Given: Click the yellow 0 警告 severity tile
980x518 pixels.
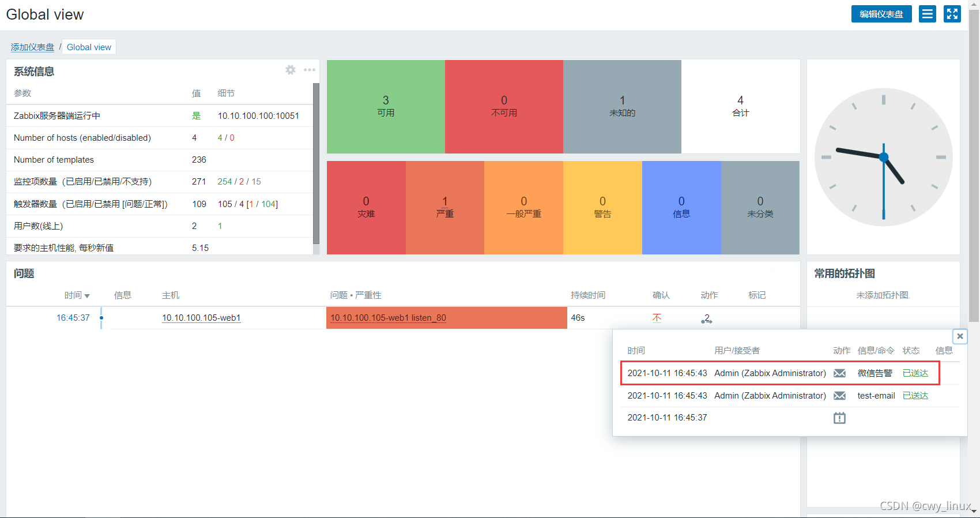Looking at the screenshot, I should point(602,208).
